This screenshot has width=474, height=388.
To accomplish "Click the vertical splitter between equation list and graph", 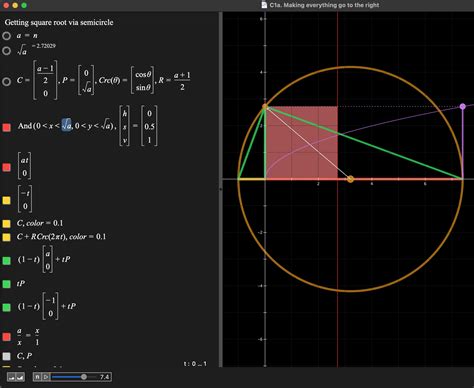I will click(220, 189).
